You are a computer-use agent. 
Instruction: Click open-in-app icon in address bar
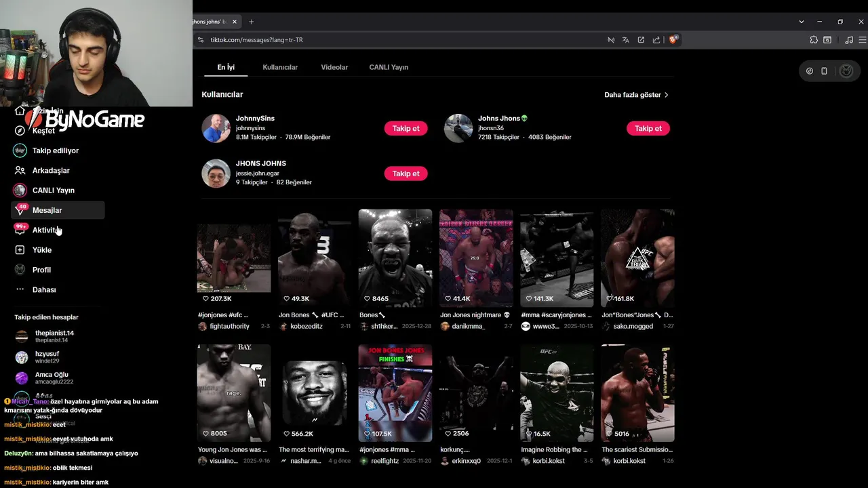pyautogui.click(x=641, y=40)
